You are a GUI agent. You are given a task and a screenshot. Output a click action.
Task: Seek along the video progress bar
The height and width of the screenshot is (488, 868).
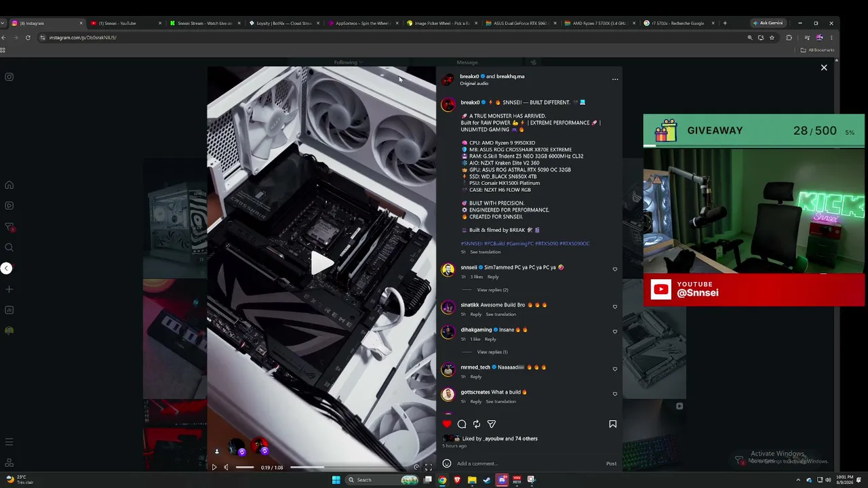[x=349, y=467]
